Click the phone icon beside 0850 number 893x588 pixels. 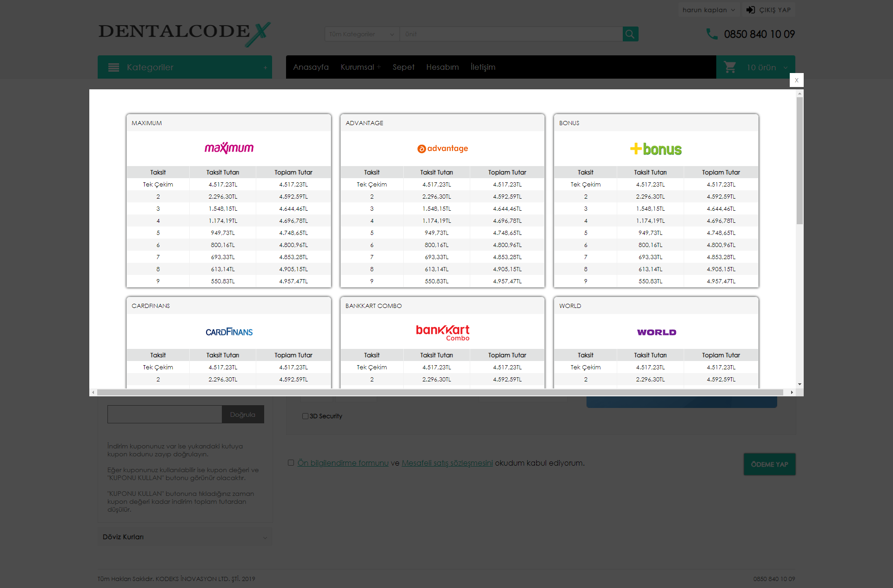(712, 34)
